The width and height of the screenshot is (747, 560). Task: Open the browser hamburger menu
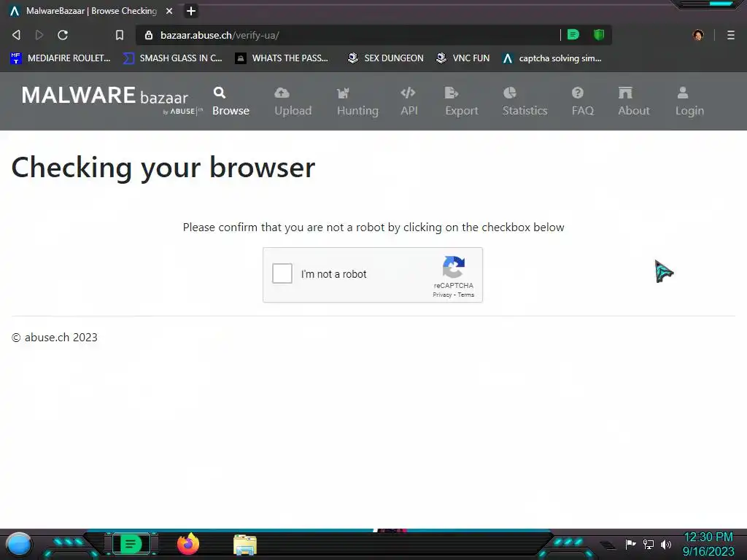click(x=731, y=35)
